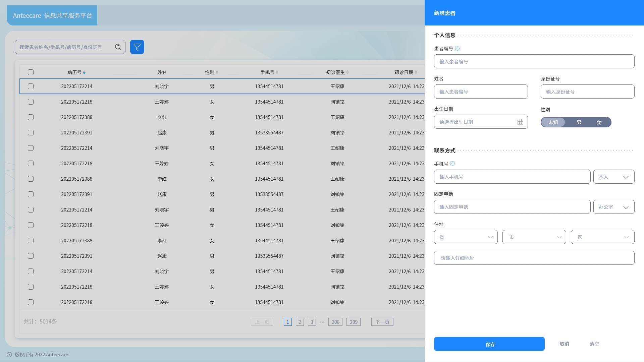The image size is (644, 362).
Task: Click gear icon beside 患者编号 label
Action: point(457,49)
